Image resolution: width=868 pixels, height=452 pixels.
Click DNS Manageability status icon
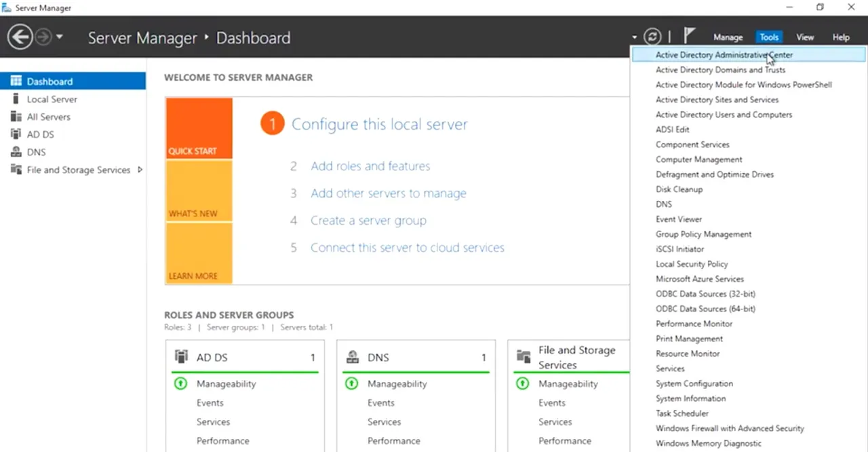[x=351, y=383]
